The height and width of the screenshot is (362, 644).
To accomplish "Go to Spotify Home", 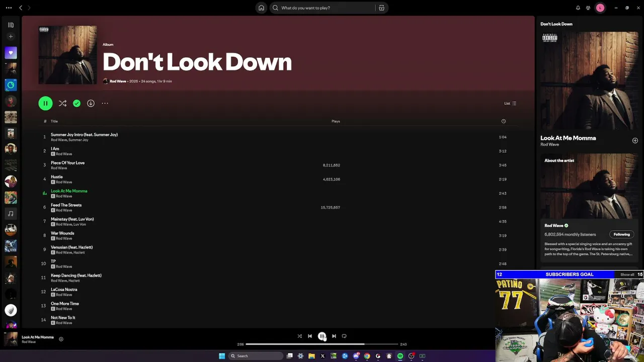I will coord(261,8).
